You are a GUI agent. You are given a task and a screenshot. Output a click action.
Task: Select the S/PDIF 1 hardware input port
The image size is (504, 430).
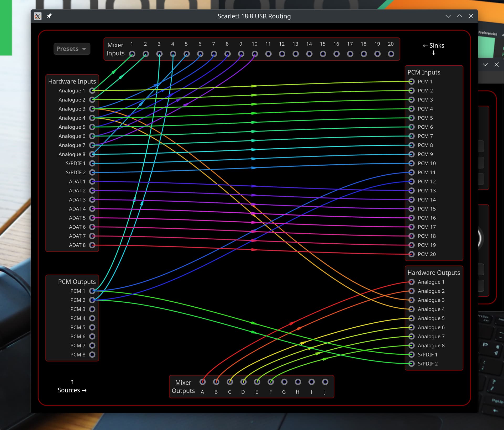[x=92, y=163]
